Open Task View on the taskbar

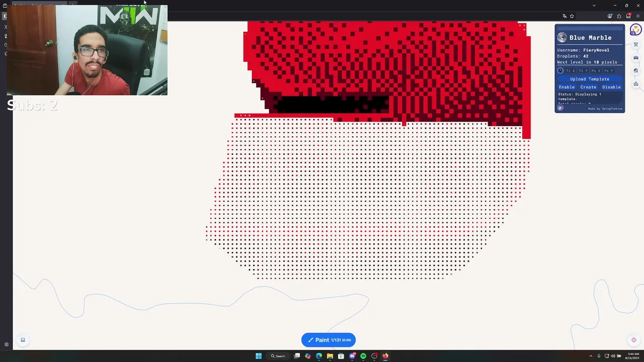click(x=297, y=356)
